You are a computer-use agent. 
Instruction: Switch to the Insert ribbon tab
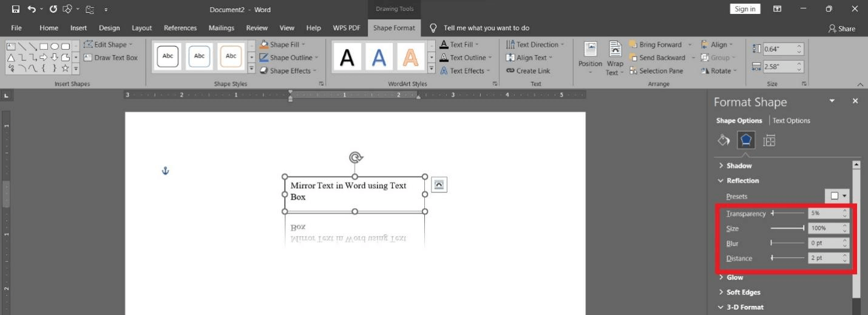point(78,28)
